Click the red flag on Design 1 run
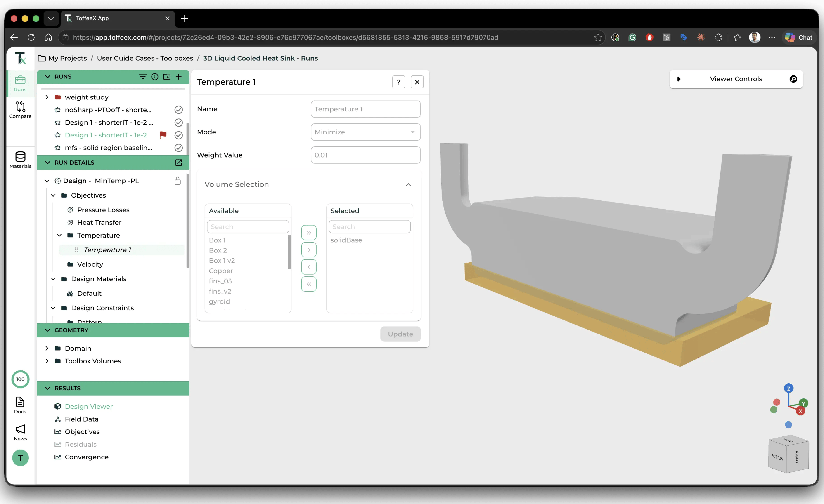The image size is (824, 504). 163,135
